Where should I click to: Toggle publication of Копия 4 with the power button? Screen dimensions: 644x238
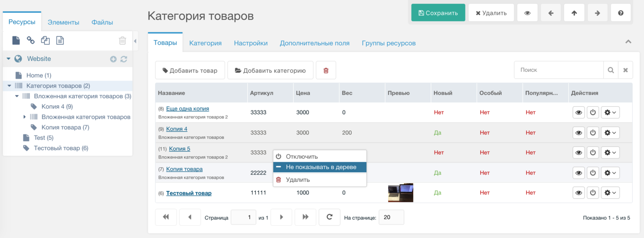[x=593, y=133]
